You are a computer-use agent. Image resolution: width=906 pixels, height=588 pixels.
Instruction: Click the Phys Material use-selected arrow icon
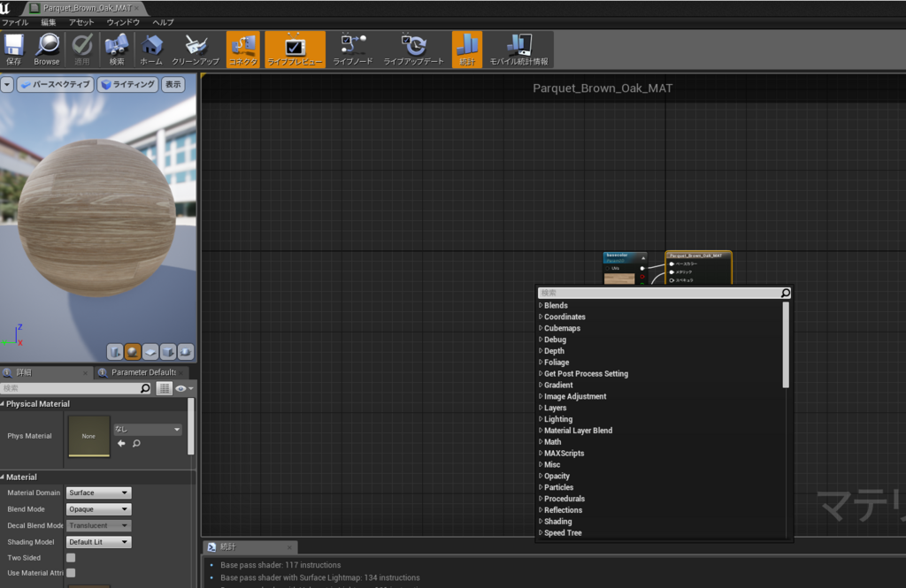click(121, 444)
